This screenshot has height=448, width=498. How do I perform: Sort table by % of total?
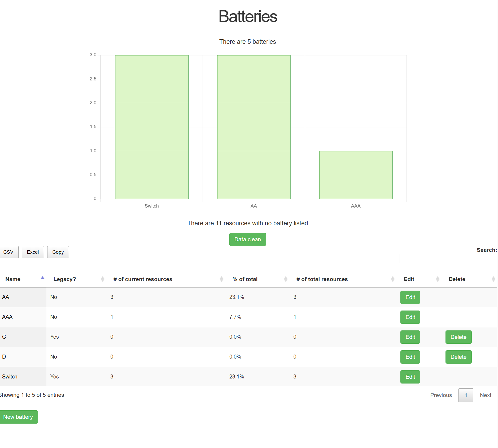click(286, 279)
